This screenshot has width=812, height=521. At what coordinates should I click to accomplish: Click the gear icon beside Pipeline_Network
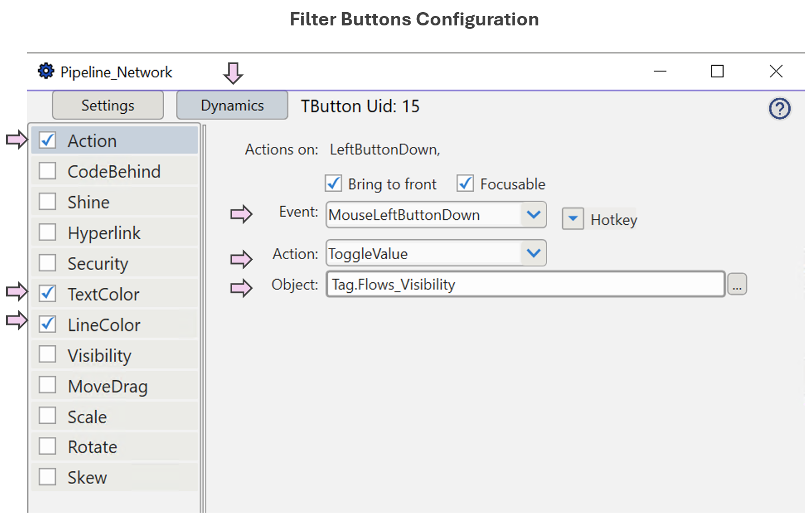pos(46,71)
